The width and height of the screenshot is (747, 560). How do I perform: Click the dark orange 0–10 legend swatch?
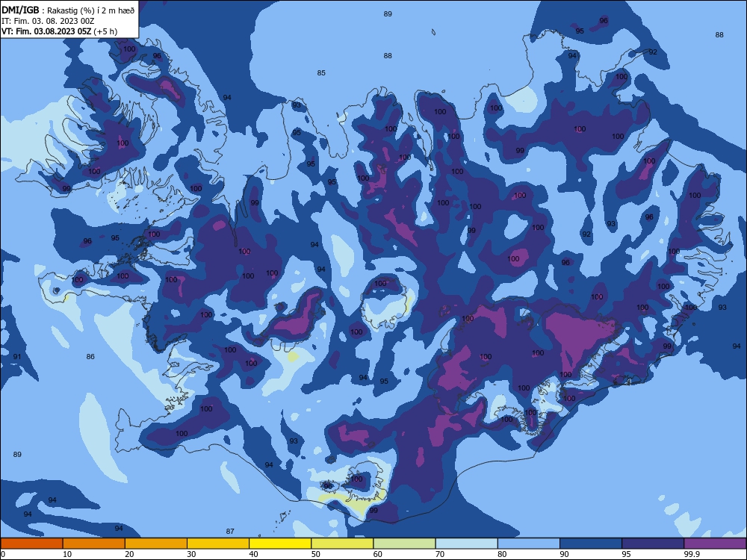click(x=31, y=544)
